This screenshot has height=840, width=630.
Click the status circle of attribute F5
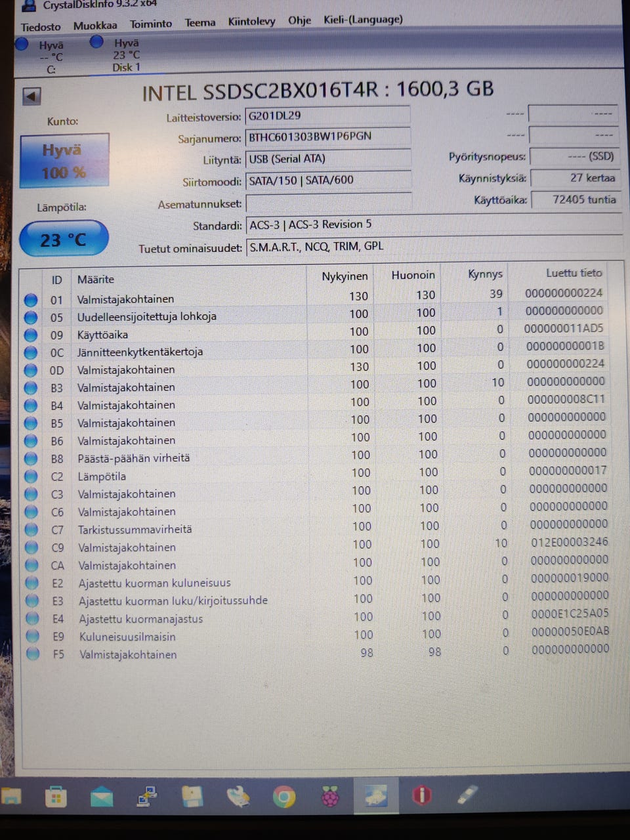coord(33,654)
